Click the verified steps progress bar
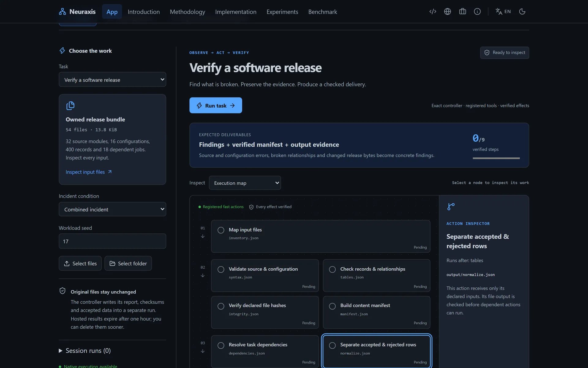588x368 pixels. 496,158
